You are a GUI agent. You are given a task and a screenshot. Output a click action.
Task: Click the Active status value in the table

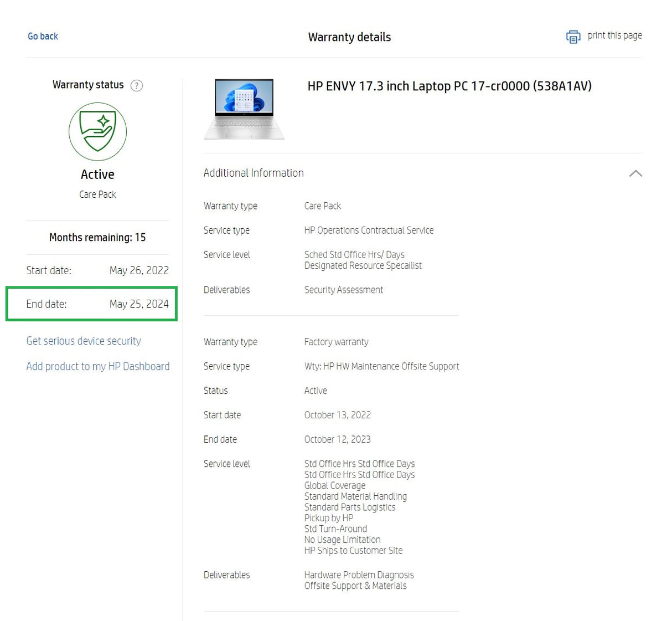click(316, 391)
